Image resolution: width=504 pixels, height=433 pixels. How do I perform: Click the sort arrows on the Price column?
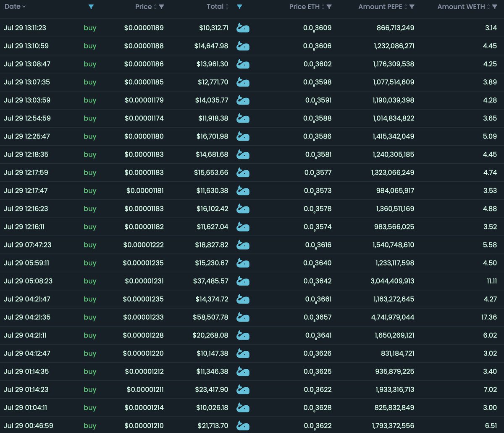[x=155, y=7]
